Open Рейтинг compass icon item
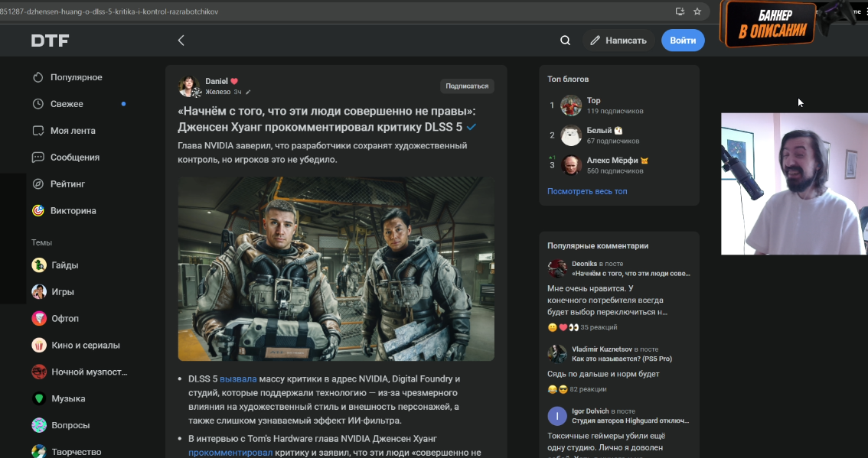 click(67, 184)
